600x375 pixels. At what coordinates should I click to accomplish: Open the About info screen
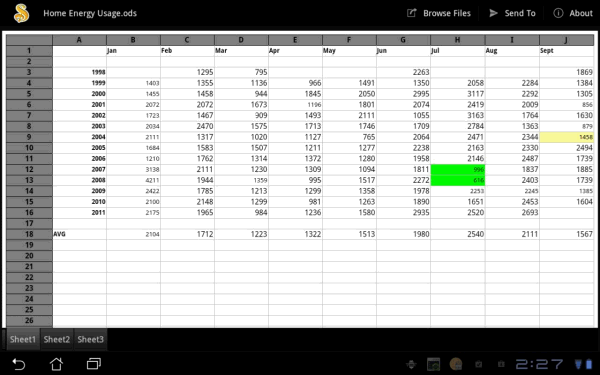[x=573, y=13]
